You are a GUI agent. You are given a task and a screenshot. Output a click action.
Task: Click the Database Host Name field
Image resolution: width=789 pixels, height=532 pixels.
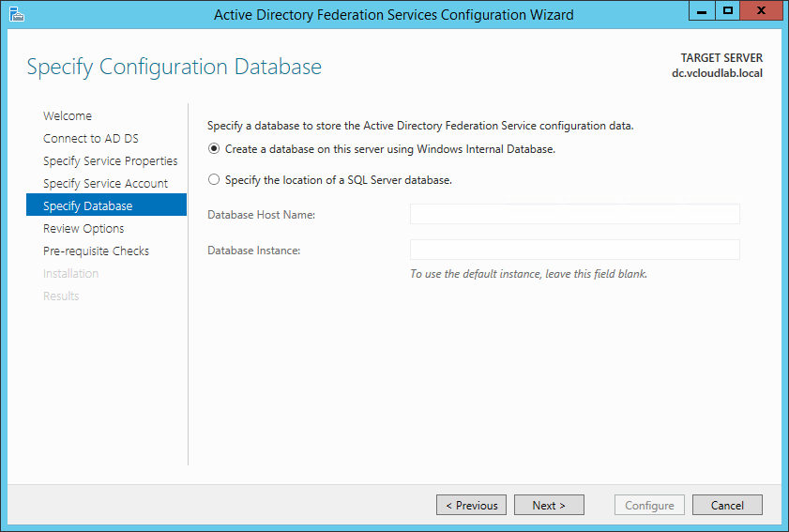pos(575,214)
